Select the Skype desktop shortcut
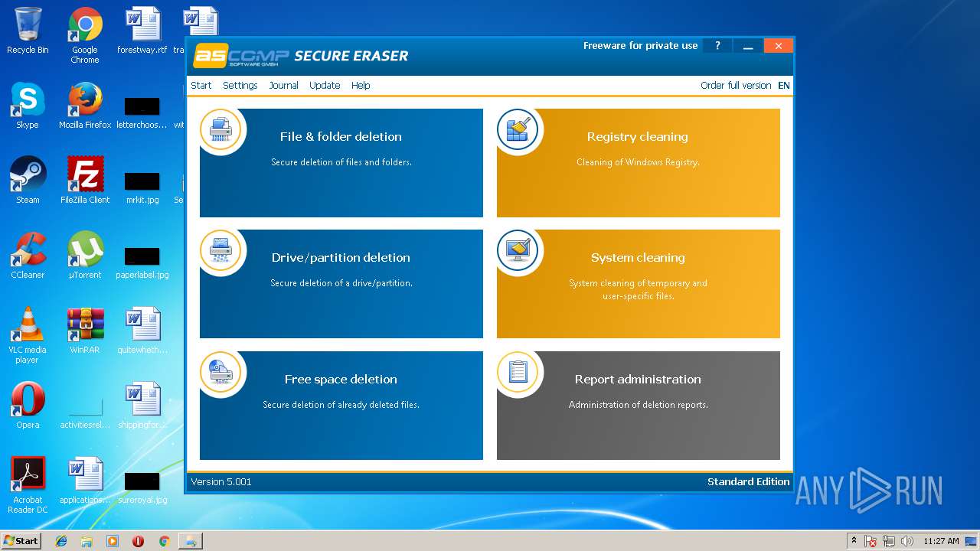 coord(28,106)
